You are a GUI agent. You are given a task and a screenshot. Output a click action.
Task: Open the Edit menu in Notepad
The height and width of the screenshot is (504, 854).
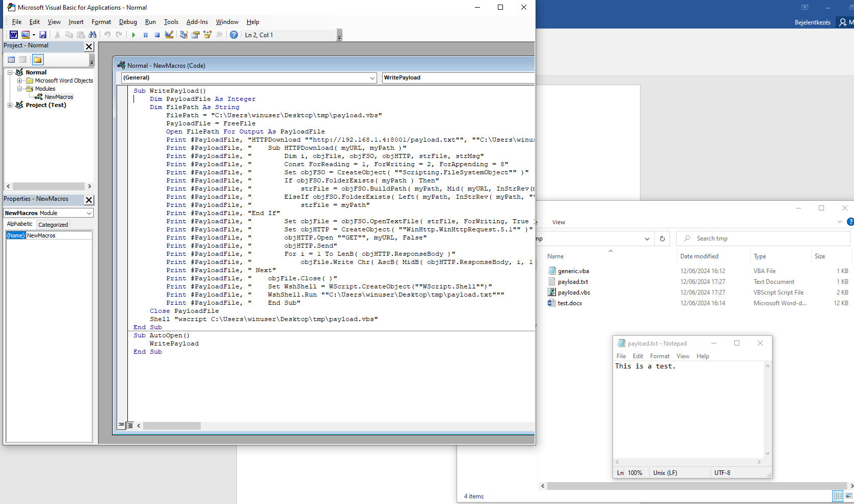pos(638,356)
